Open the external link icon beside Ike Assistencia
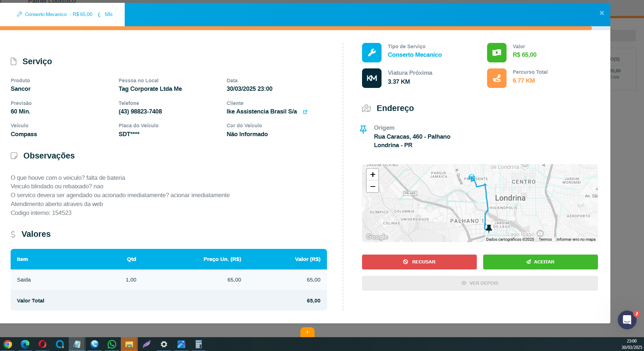 click(x=305, y=112)
